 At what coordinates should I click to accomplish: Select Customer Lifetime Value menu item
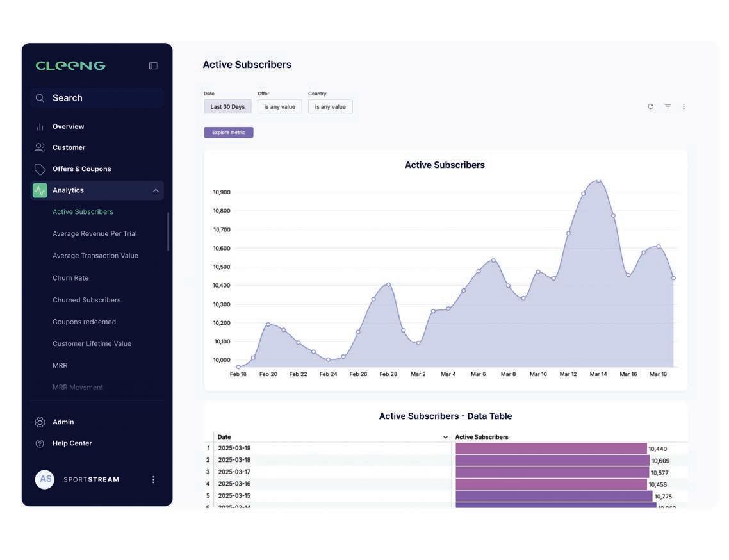(x=92, y=343)
